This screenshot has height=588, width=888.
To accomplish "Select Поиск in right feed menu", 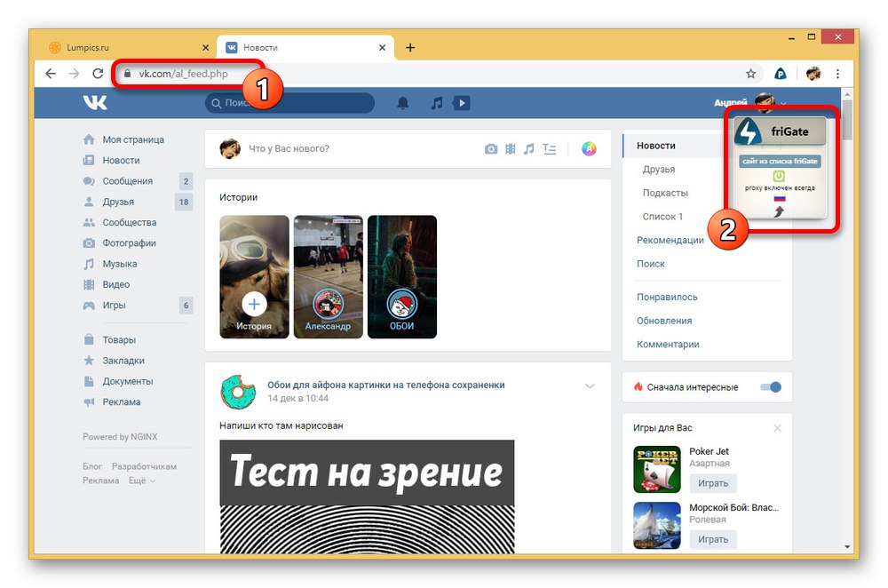I will pyautogui.click(x=651, y=264).
